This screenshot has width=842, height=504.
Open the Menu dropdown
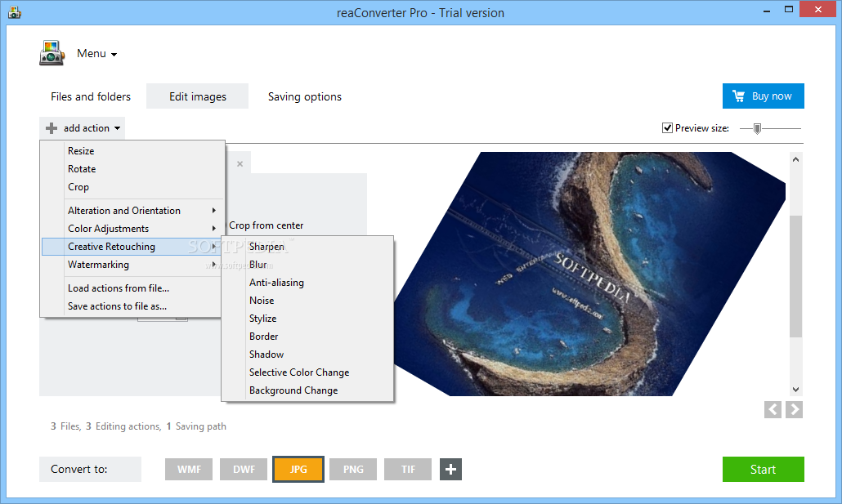click(x=96, y=54)
